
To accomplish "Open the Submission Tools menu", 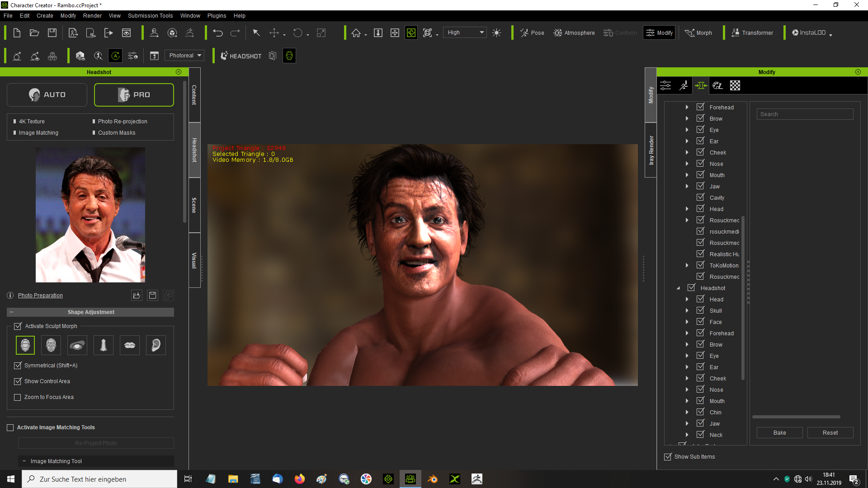I will click(150, 15).
